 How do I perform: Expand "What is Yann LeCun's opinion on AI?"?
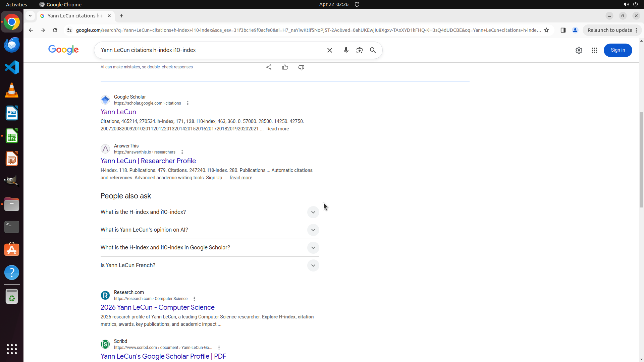[x=313, y=230]
